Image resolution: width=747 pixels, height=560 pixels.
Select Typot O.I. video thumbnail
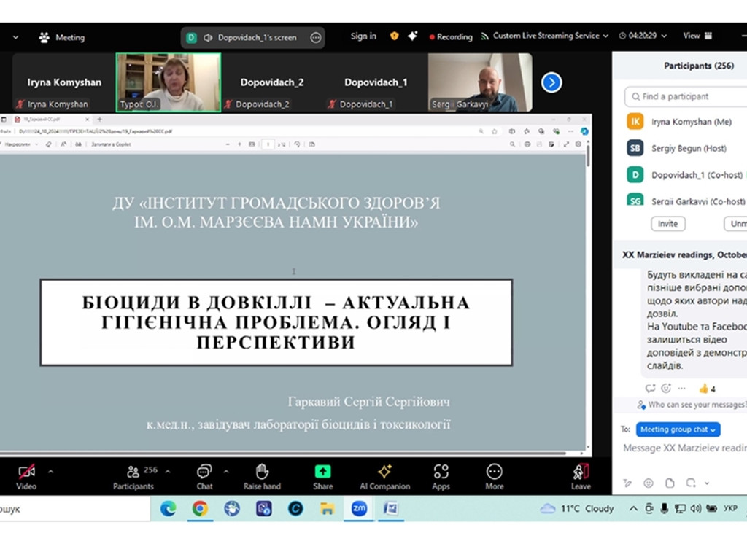point(169,82)
